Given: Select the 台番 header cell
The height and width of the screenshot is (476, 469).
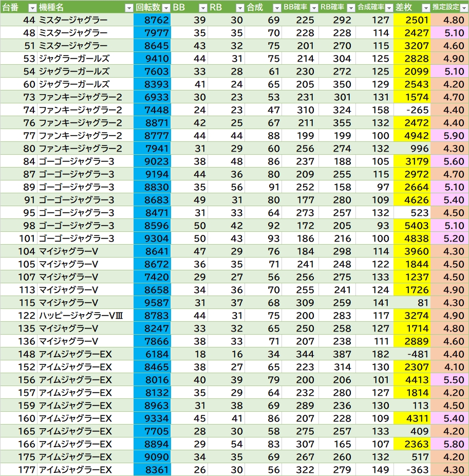Looking at the screenshot, I should 18,7.
